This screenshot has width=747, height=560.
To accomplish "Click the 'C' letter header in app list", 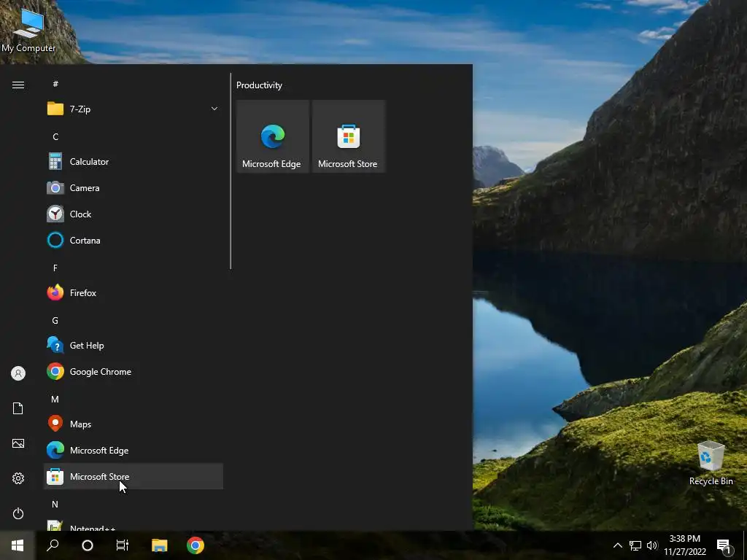I will point(55,136).
